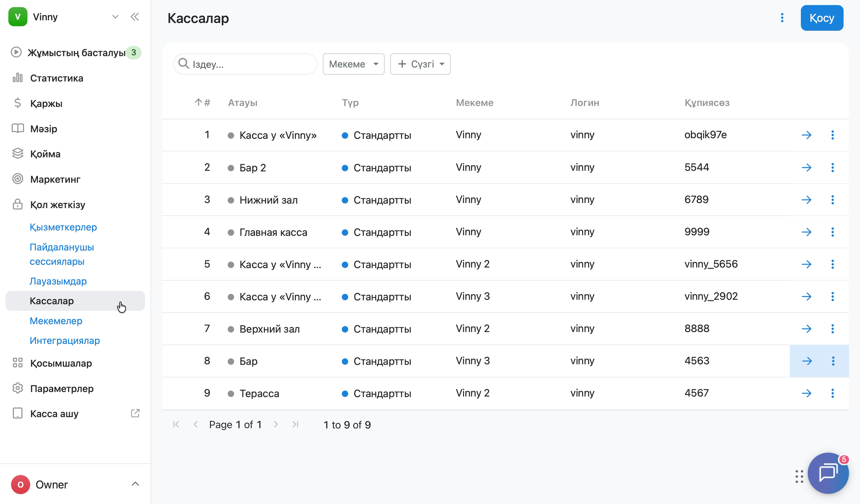The image size is (860, 504).
Task: Click the Іздеу search field
Action: [245, 64]
